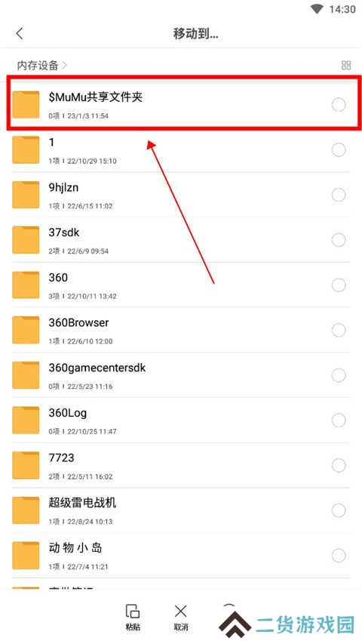This screenshot has width=362, height=644.
Task: Open the 9hjlzn folder entry
Action: [180, 195]
